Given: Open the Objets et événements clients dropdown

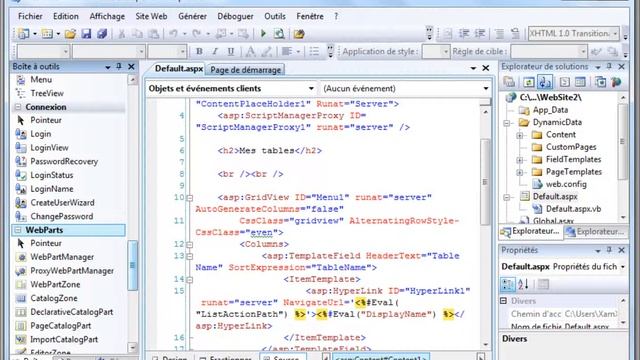Looking at the screenshot, I should tap(311, 89).
